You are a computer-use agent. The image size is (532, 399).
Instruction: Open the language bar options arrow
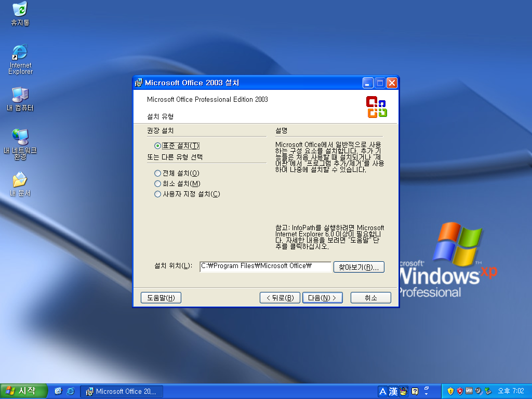coord(427,394)
